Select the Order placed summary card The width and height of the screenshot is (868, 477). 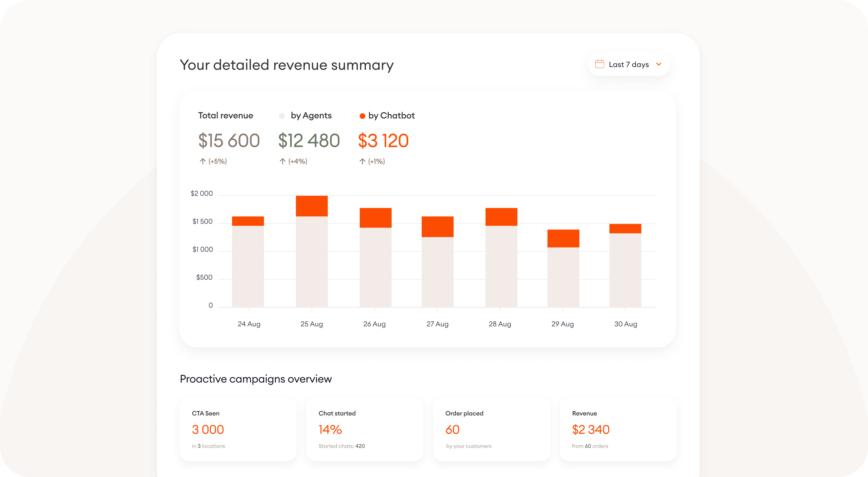point(491,429)
